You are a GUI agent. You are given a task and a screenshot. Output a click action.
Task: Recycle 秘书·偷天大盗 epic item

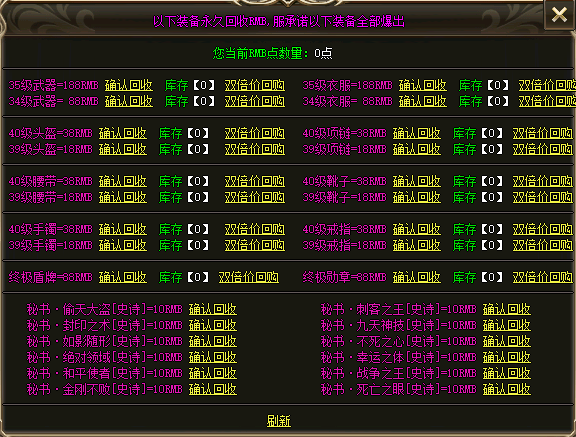click(x=213, y=309)
